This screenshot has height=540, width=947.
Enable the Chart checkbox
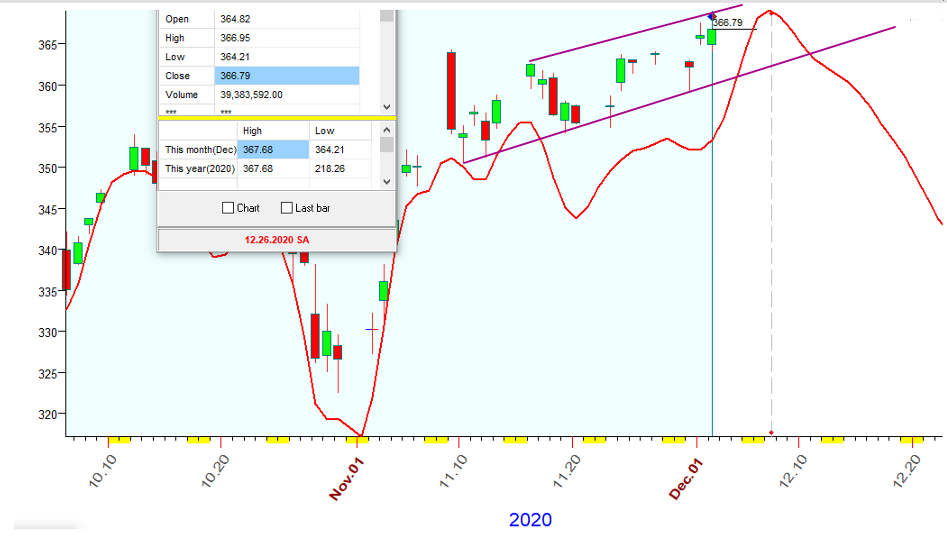(x=228, y=208)
